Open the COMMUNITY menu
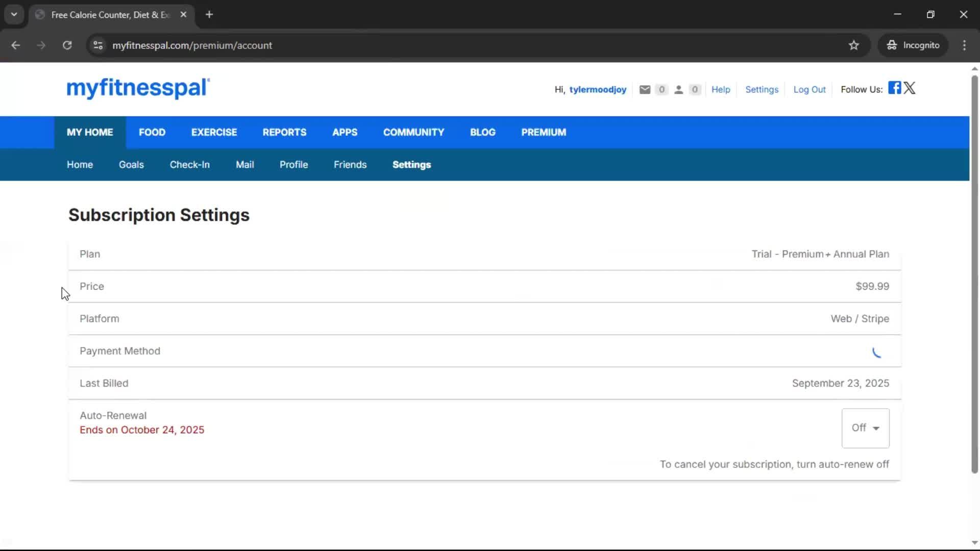The height and width of the screenshot is (551, 980). pos(413,133)
